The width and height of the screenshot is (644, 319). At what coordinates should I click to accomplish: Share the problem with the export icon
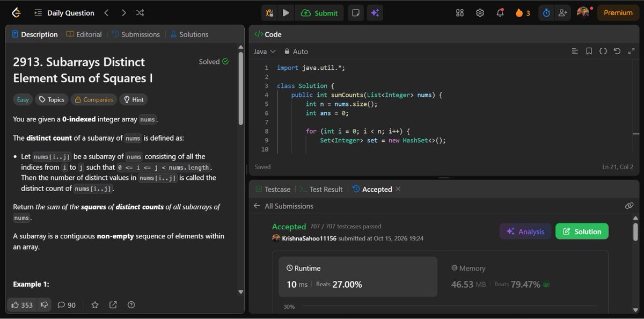[x=113, y=305]
